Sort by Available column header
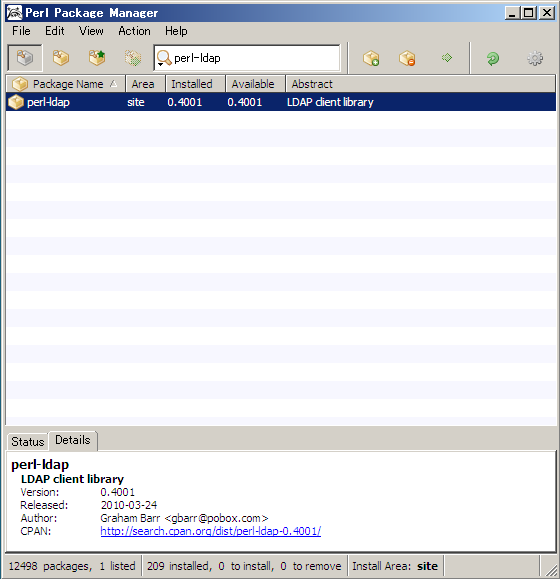 coord(255,84)
